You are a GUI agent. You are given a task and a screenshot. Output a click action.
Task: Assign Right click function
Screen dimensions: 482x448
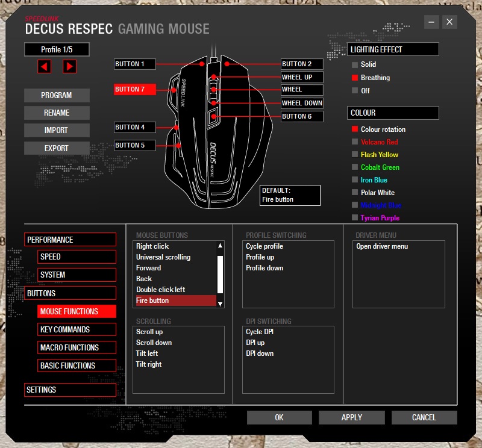click(175, 246)
